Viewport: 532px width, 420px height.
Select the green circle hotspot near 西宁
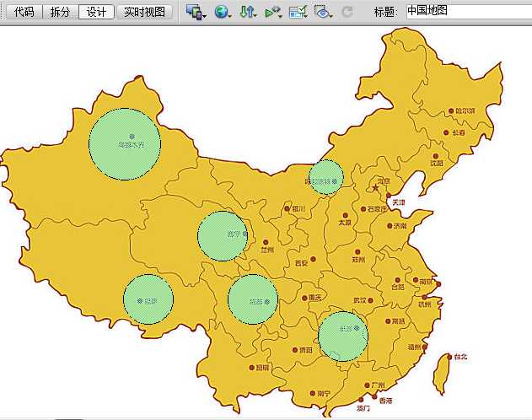click(x=223, y=236)
